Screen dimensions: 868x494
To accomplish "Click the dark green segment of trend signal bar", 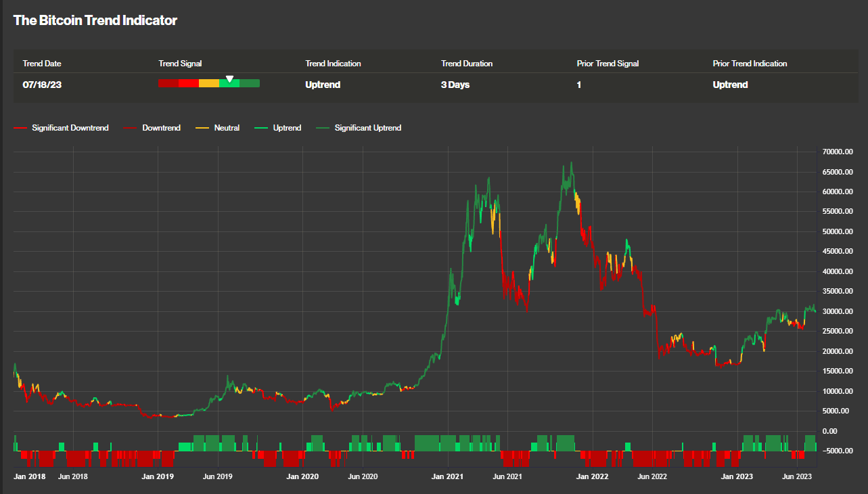I will coord(250,83).
